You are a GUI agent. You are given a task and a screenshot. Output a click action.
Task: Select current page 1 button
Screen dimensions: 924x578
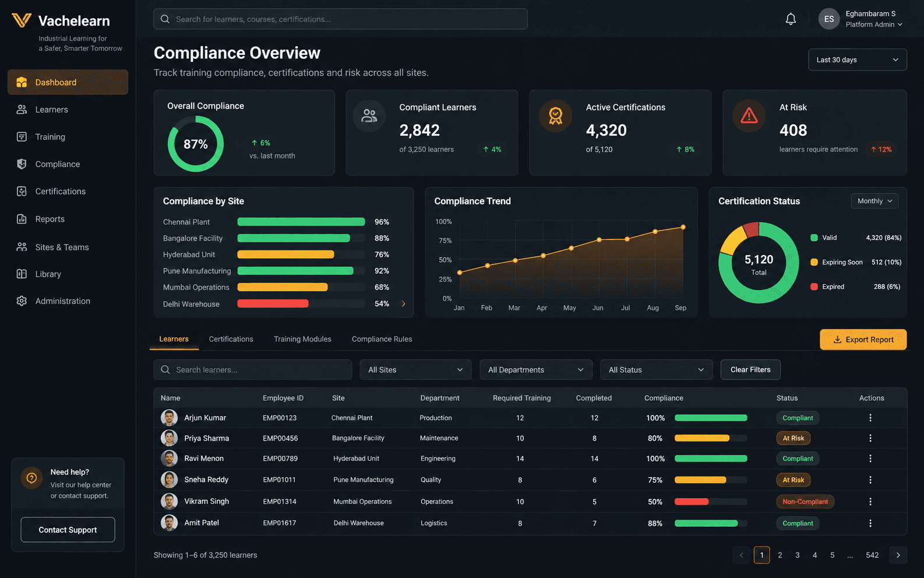(x=761, y=555)
